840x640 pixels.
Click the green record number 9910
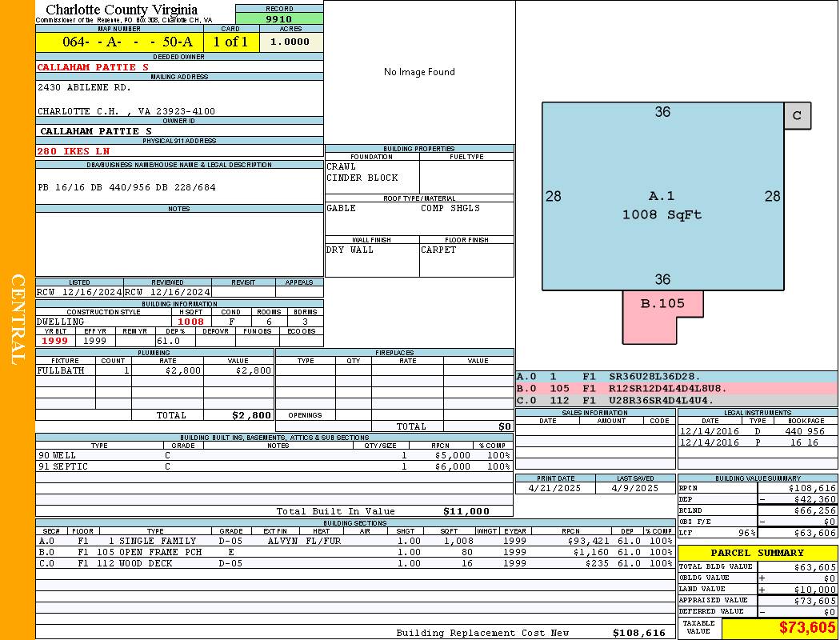click(x=279, y=18)
